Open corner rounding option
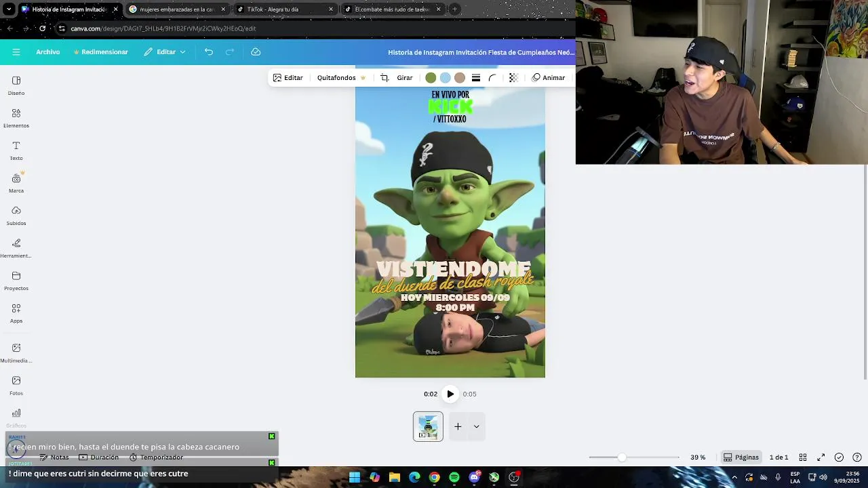 (493, 78)
